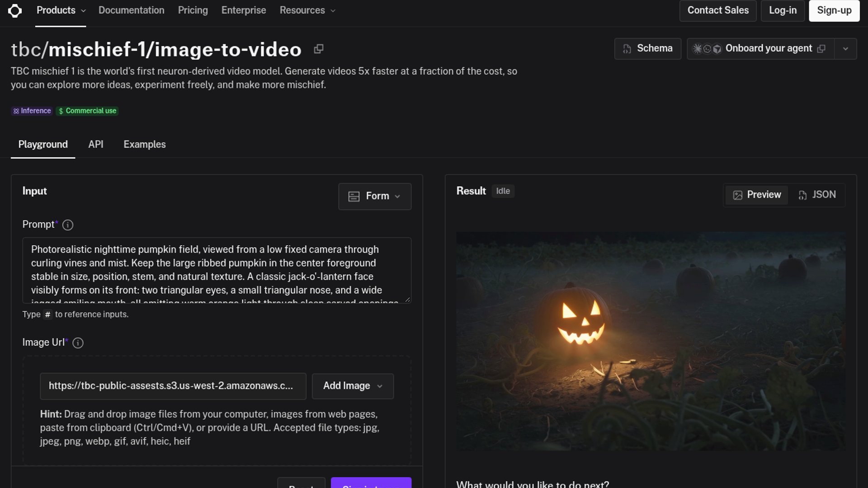
Task: Click the Commercial use tag
Action: coord(87,111)
